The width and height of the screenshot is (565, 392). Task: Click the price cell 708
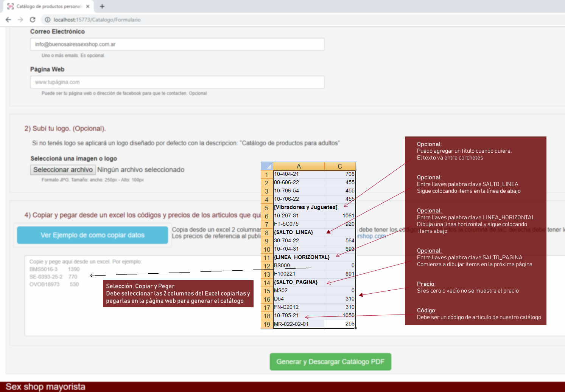(340, 174)
